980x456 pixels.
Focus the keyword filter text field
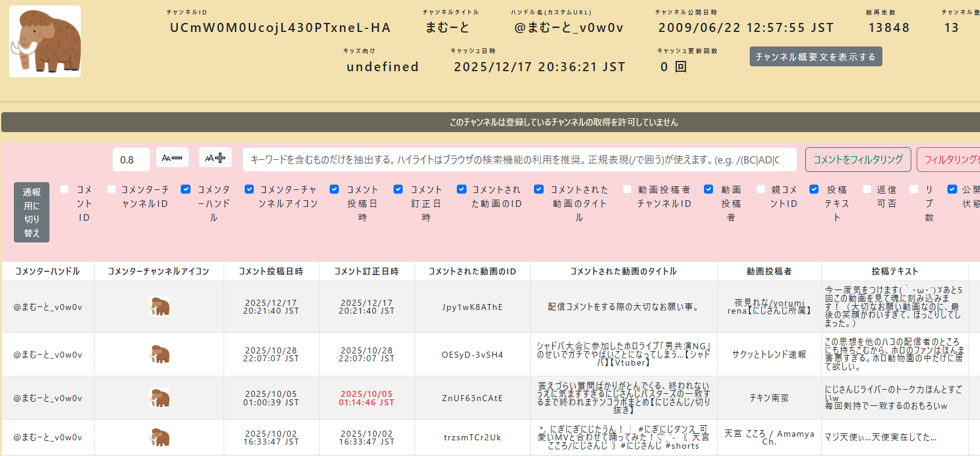pyautogui.click(x=519, y=160)
